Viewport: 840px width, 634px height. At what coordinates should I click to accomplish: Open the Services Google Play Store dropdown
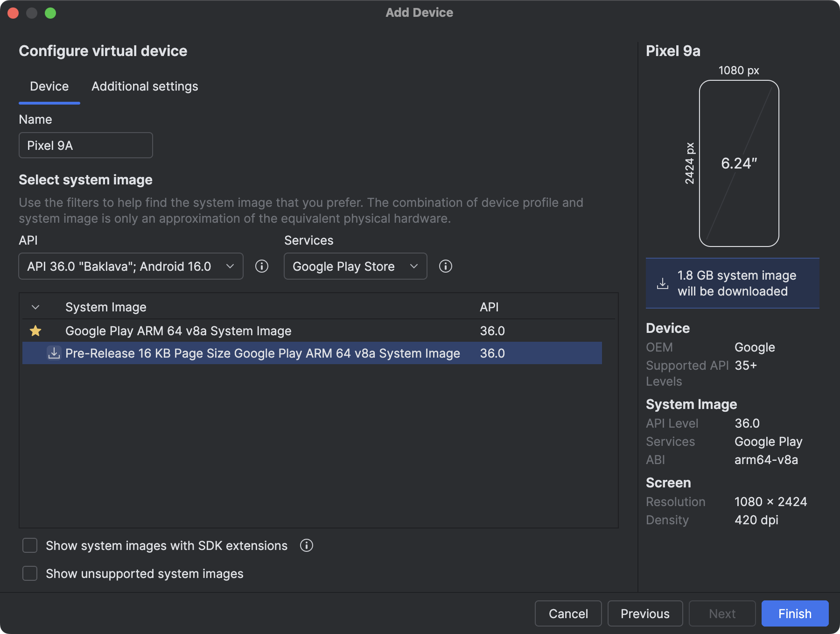coord(355,266)
